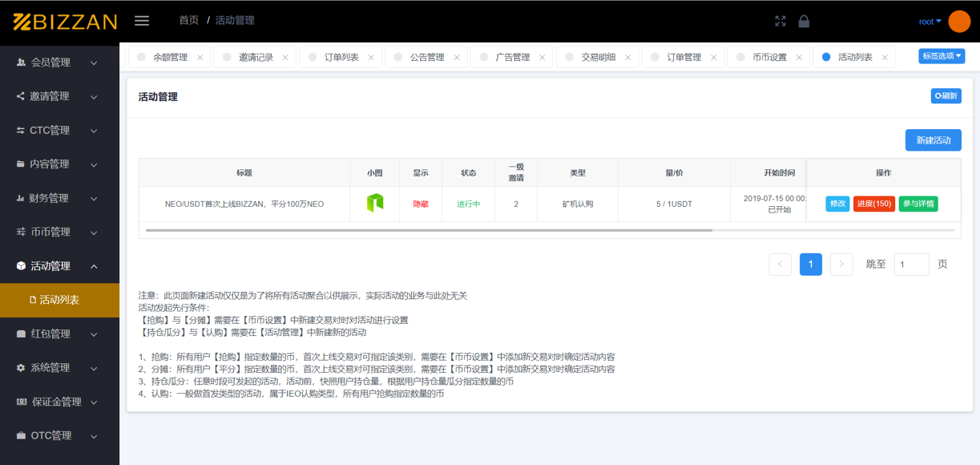Screen dimensions: 980x465
Task: Click the CTC管理 exchange icon in sidebar
Action: coord(20,129)
